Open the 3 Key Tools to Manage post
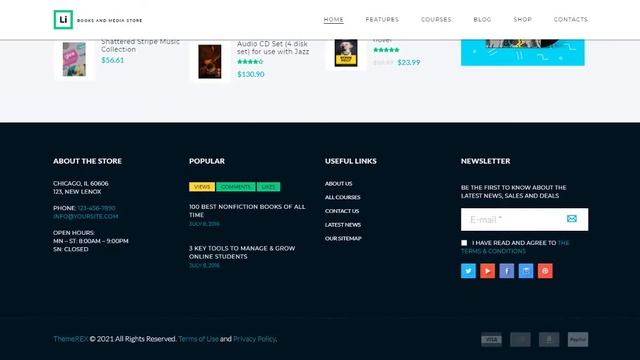 [242, 252]
